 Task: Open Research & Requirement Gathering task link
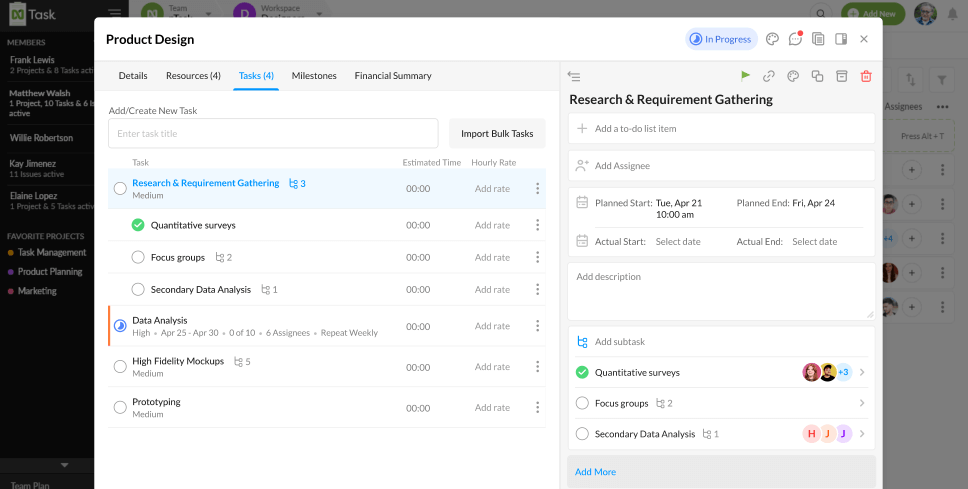click(x=206, y=183)
